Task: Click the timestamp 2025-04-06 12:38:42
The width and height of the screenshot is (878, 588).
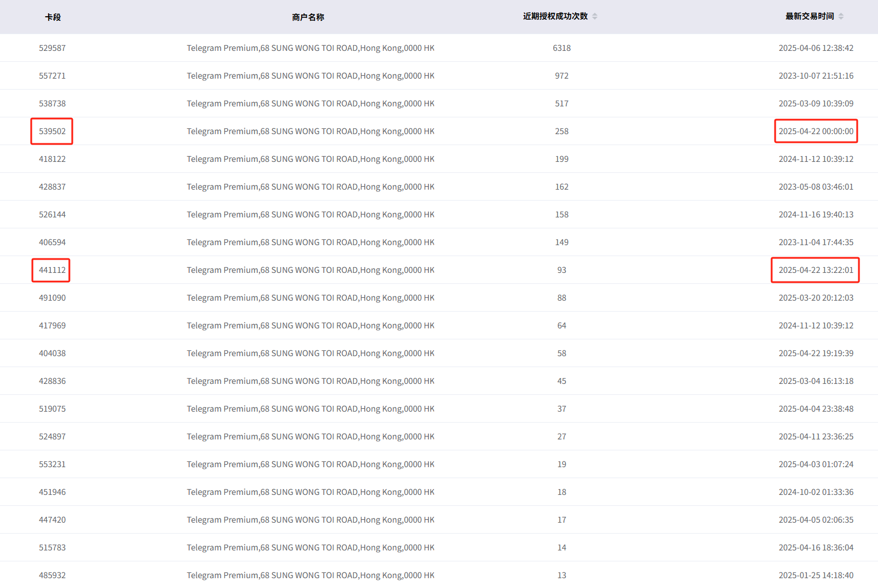Action: (816, 48)
